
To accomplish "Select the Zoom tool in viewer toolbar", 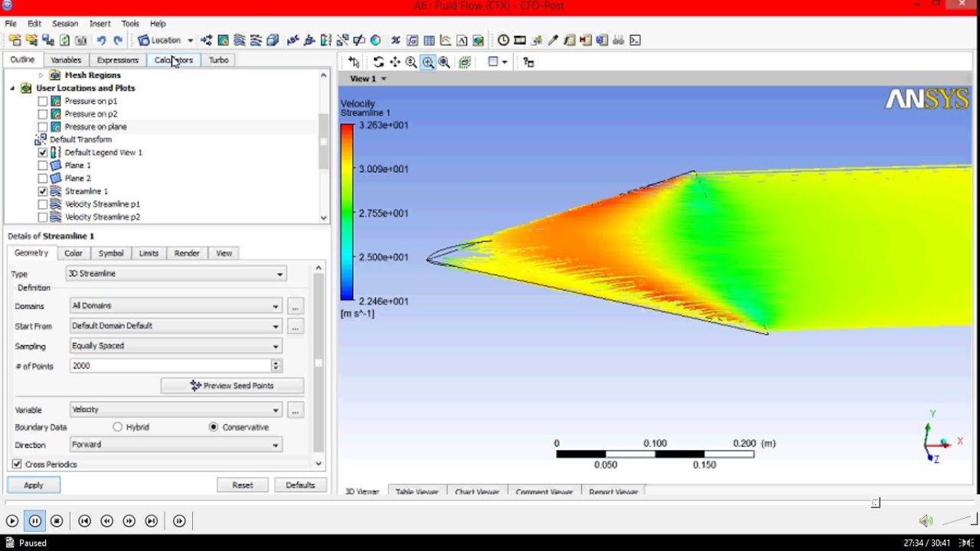I will coord(411,62).
